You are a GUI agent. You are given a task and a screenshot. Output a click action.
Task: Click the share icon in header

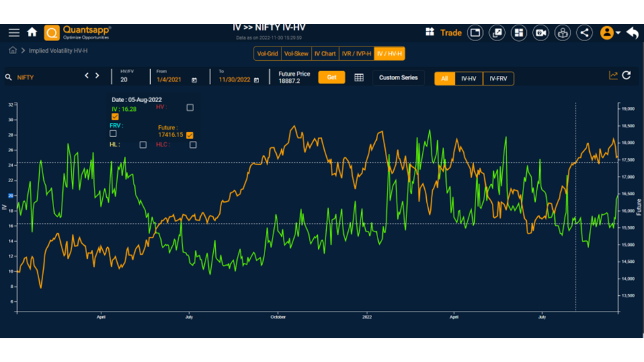tap(584, 33)
